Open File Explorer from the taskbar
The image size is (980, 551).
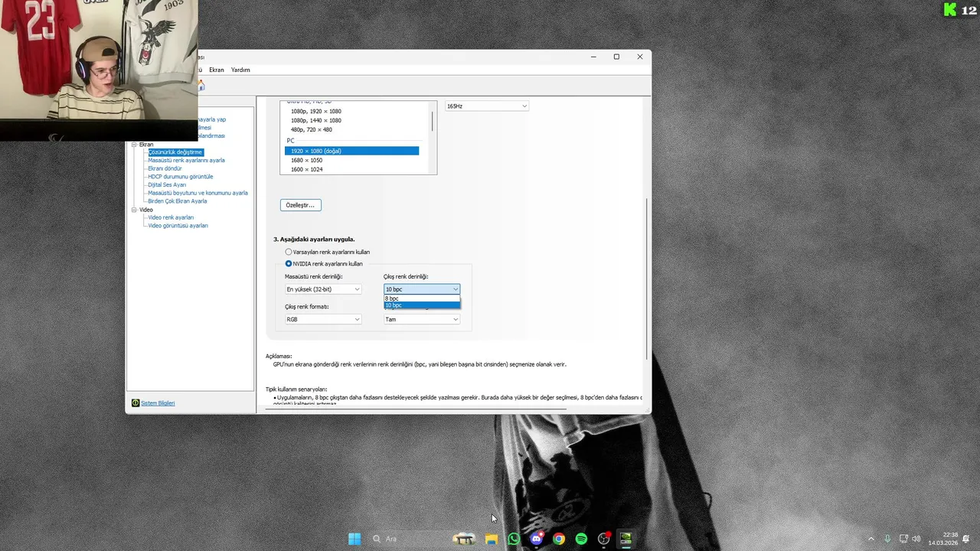click(x=492, y=539)
